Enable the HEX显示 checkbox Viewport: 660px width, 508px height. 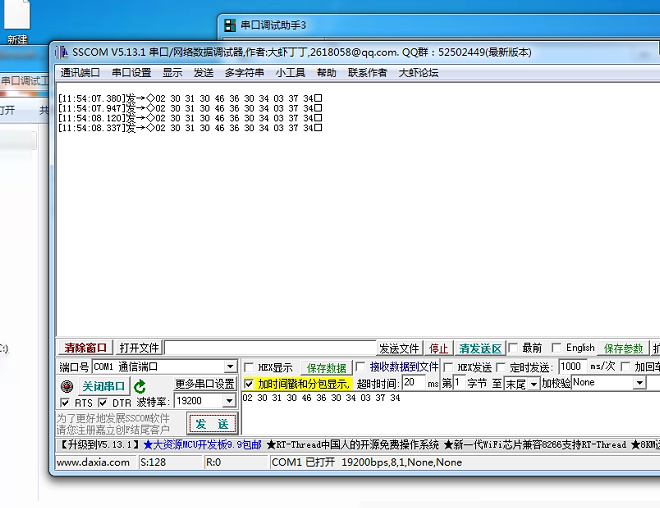250,368
